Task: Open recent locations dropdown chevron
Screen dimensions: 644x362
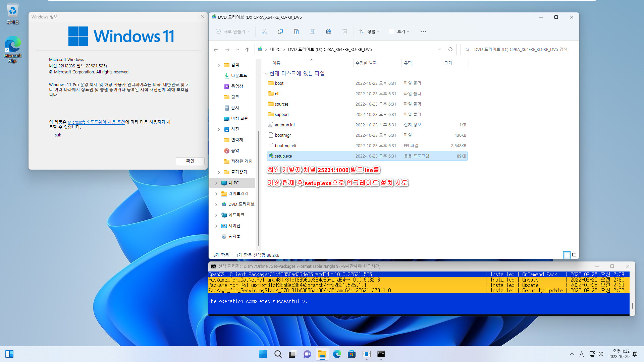Action: 237,50
